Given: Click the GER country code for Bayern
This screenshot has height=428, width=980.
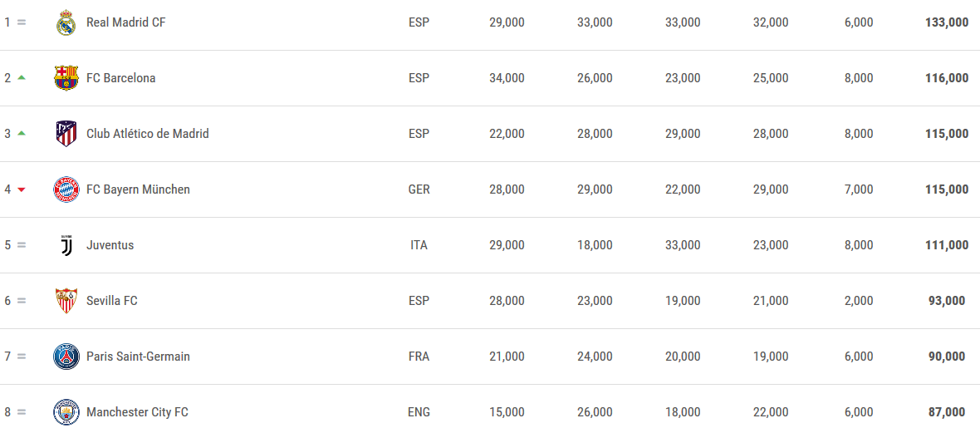Looking at the screenshot, I should (x=419, y=189).
